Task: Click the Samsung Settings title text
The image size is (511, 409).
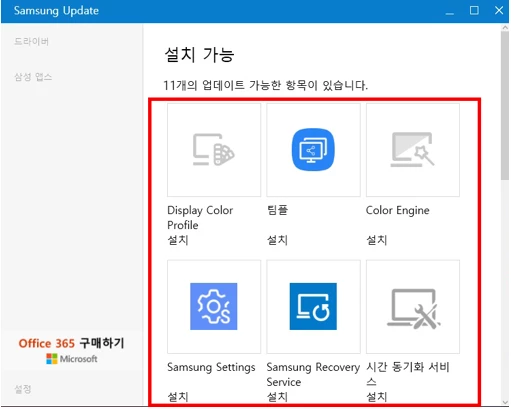Action: [x=211, y=367]
